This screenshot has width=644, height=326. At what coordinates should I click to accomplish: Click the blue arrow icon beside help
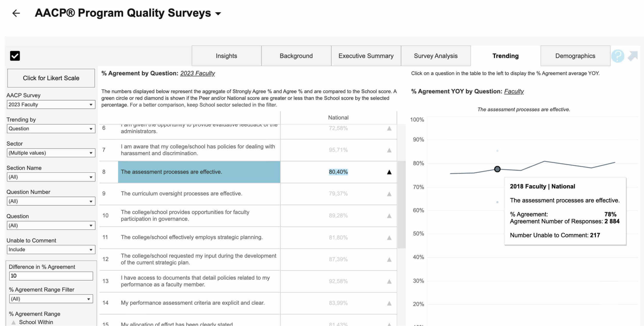(632, 56)
